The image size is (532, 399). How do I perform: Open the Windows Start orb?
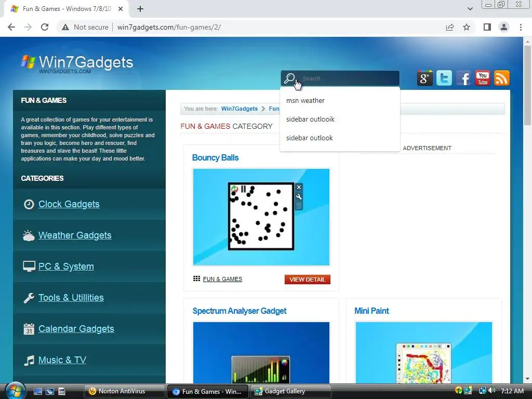[15, 391]
